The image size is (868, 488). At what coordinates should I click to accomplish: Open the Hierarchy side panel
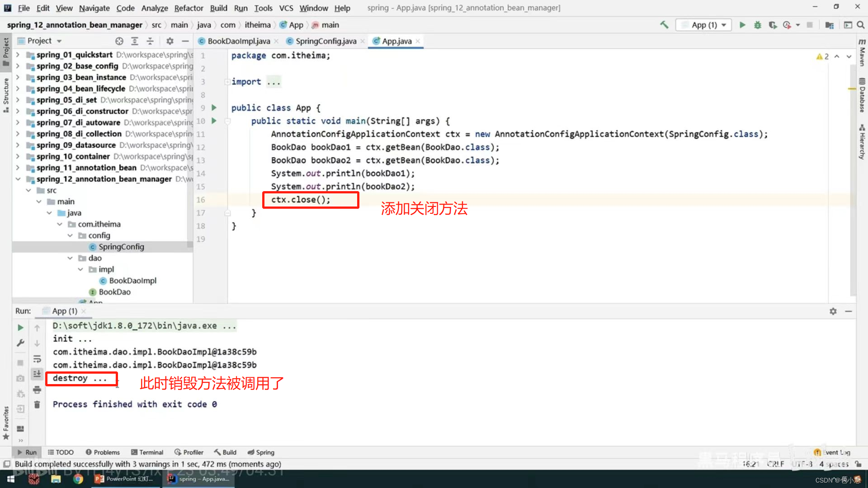862,142
